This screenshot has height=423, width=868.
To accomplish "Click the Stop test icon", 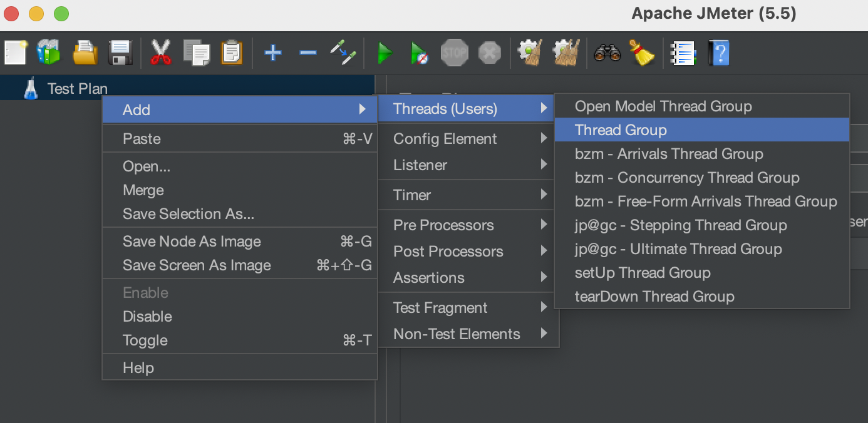I will point(455,53).
